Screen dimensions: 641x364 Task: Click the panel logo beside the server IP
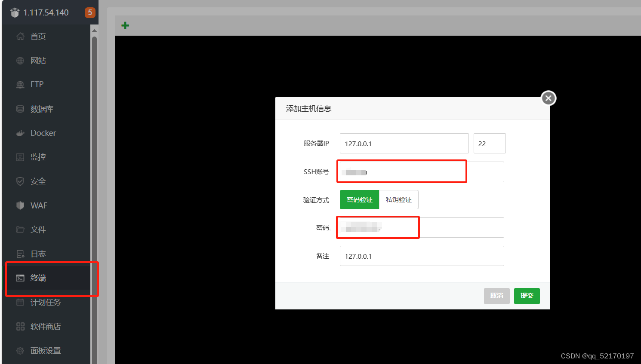pyautogui.click(x=15, y=13)
